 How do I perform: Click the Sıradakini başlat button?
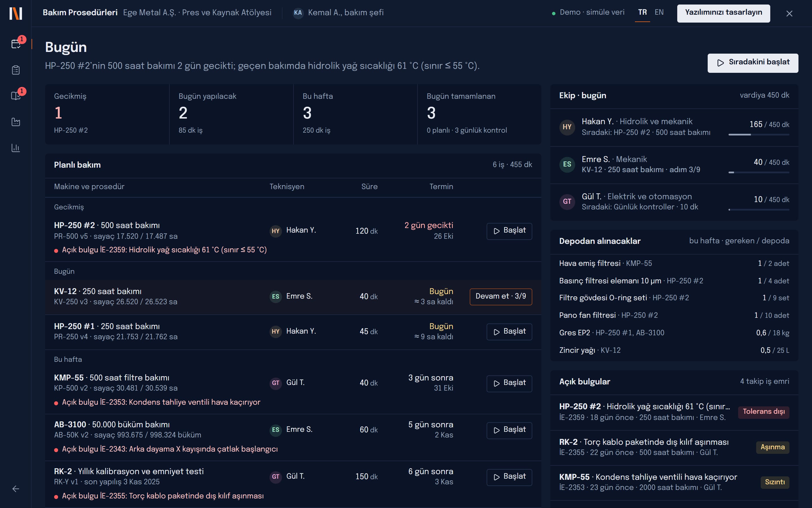(x=753, y=63)
